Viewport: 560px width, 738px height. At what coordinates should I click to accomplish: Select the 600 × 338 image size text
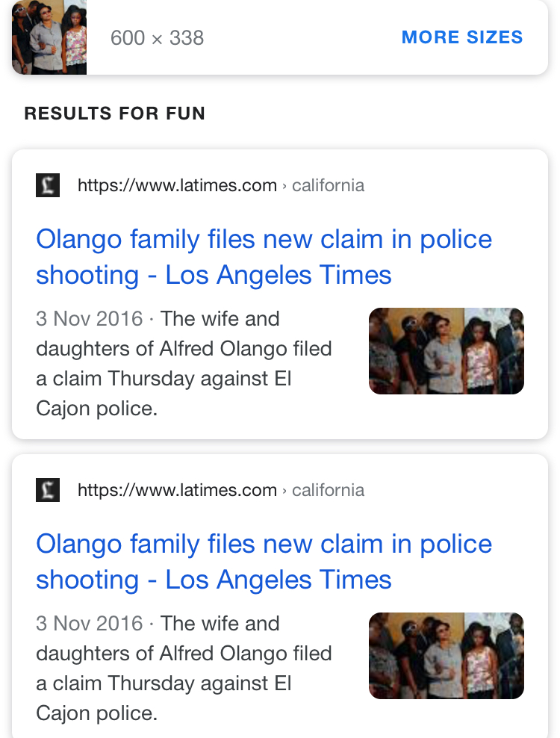[x=158, y=37]
